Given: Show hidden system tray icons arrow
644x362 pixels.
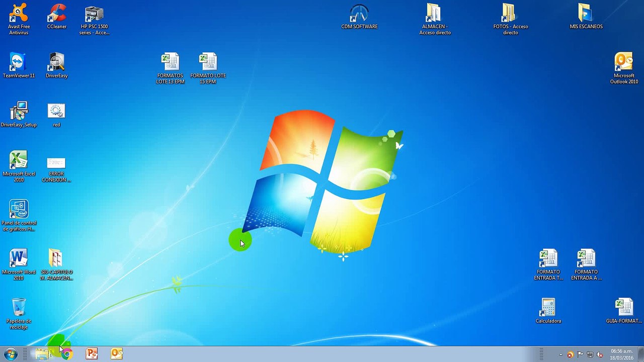Looking at the screenshot, I should point(560,354).
